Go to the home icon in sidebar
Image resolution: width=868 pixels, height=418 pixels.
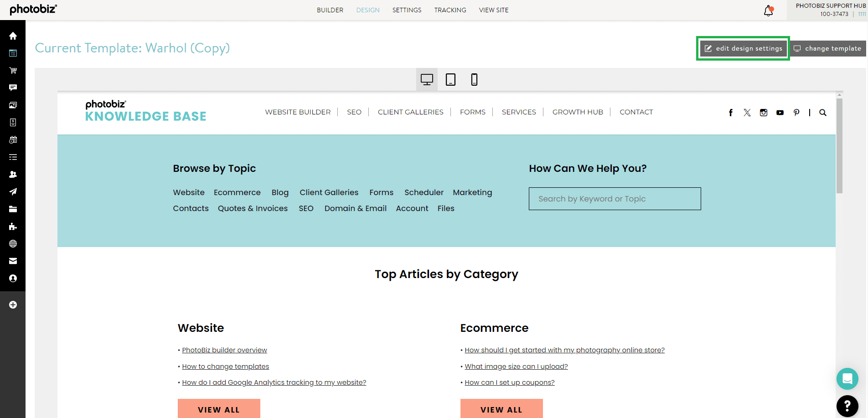(13, 36)
